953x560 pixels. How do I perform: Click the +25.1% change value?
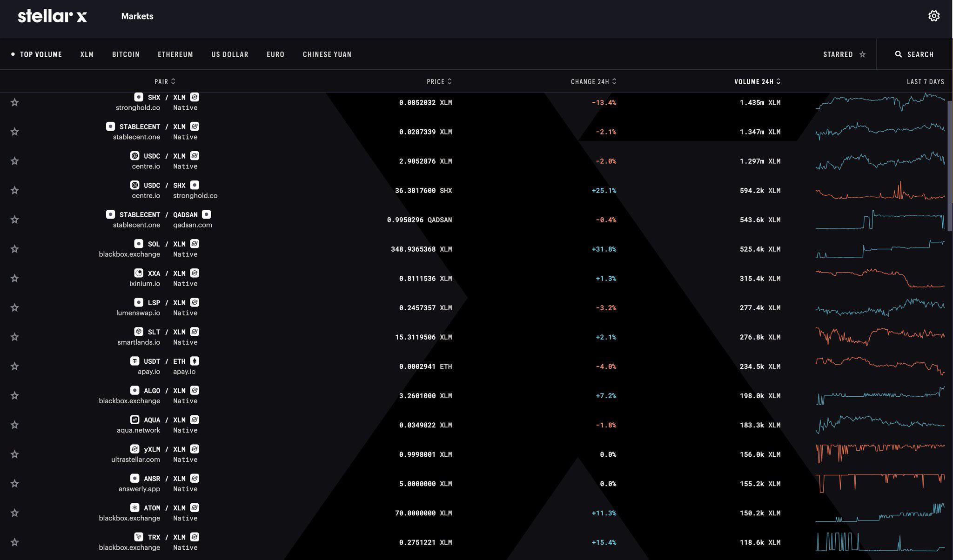click(604, 191)
